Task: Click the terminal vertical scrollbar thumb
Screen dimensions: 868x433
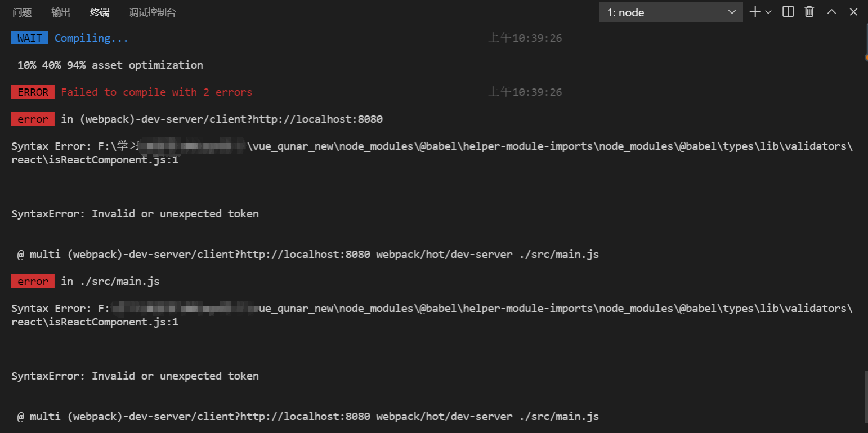Action: coord(865,397)
